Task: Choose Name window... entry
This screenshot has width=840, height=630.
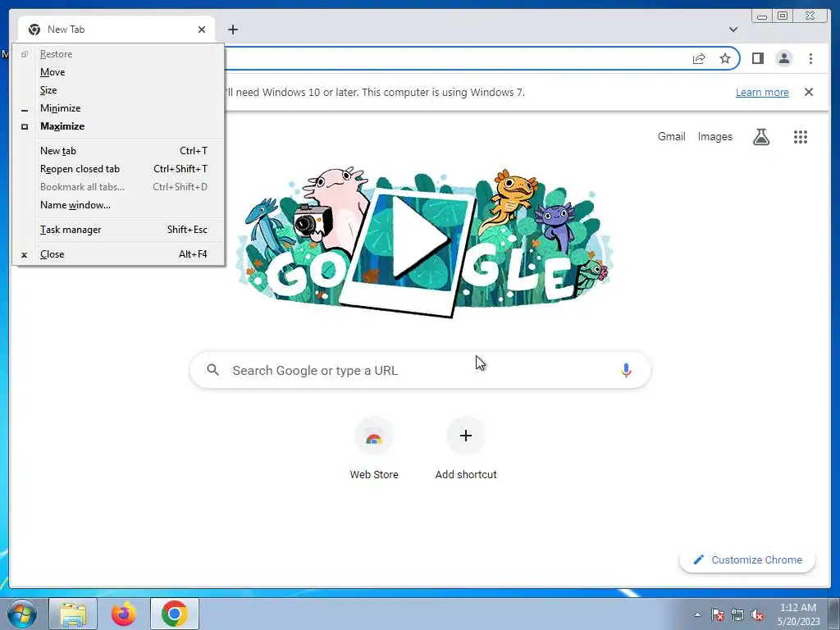Action: pos(118,205)
